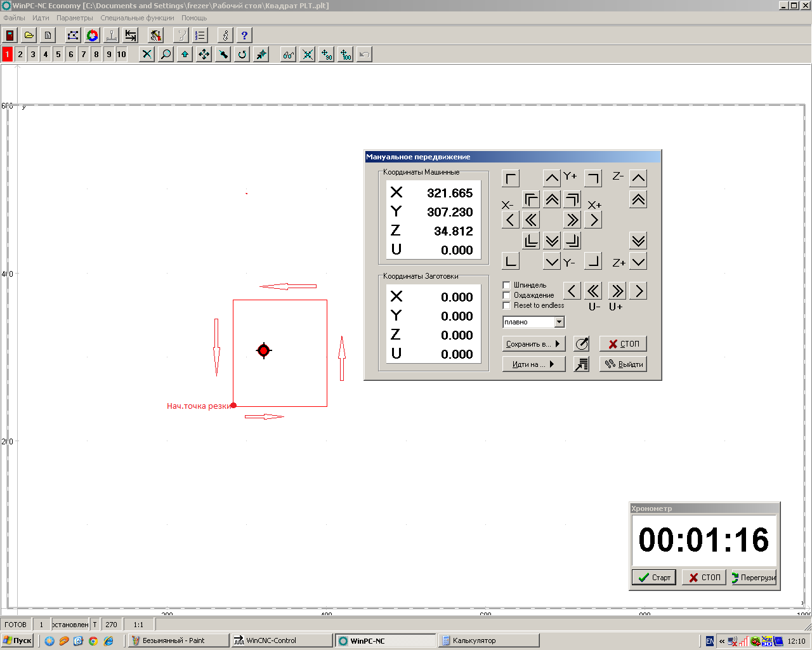Switch to WinCNC-Control in taskbar

282,641
